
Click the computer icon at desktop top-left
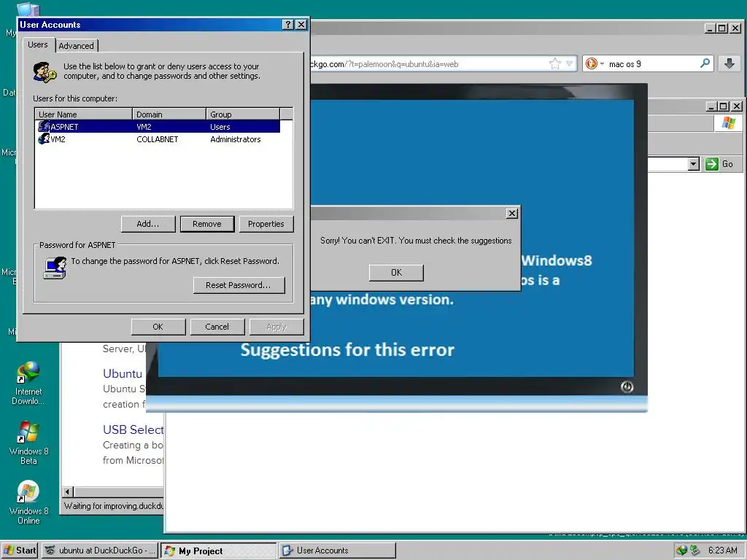28,9
